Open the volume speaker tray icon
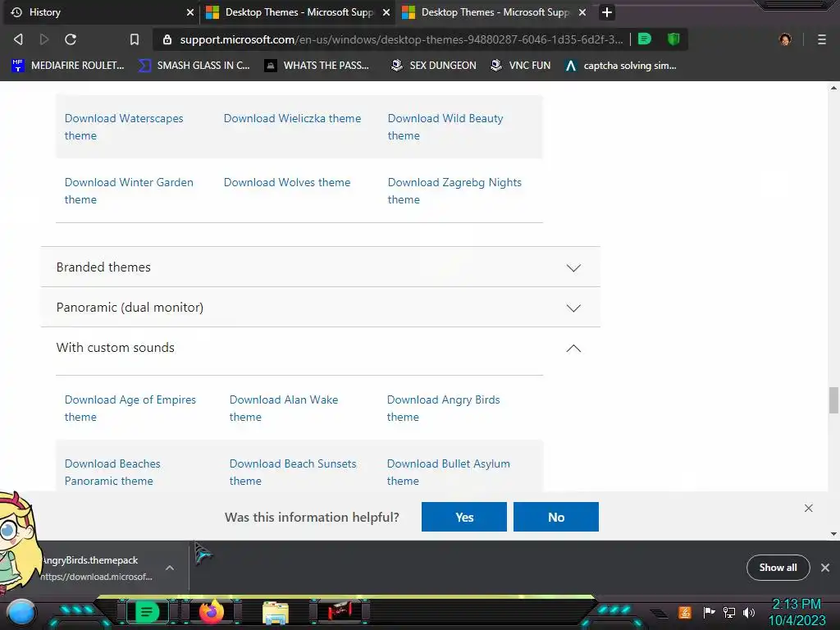This screenshot has height=630, width=840. pos(748,612)
